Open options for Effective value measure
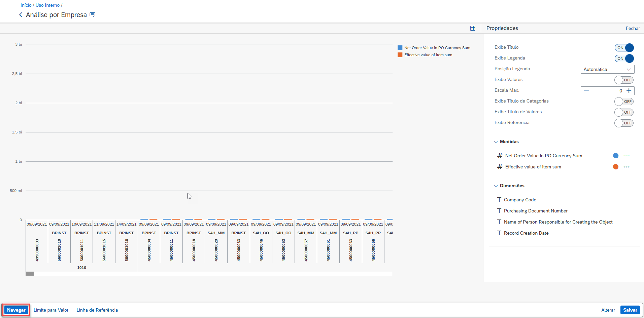Viewport: 644px width, 318px height. 626,167
